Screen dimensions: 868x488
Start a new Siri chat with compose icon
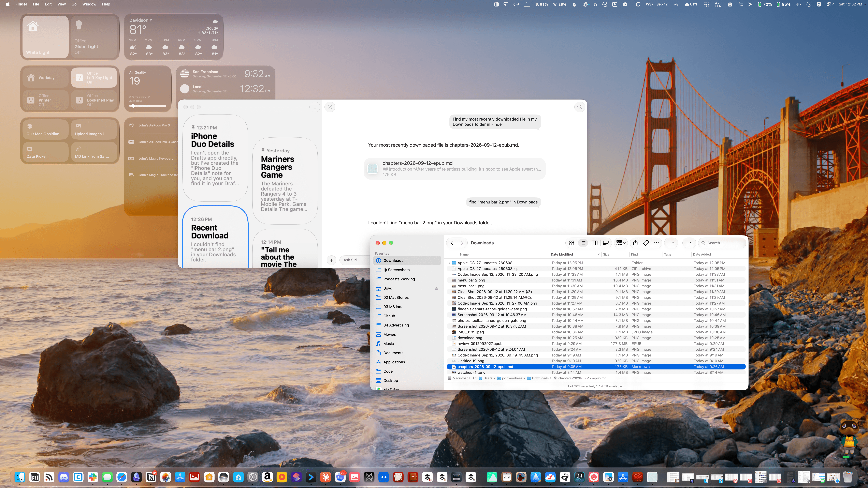[x=330, y=107]
